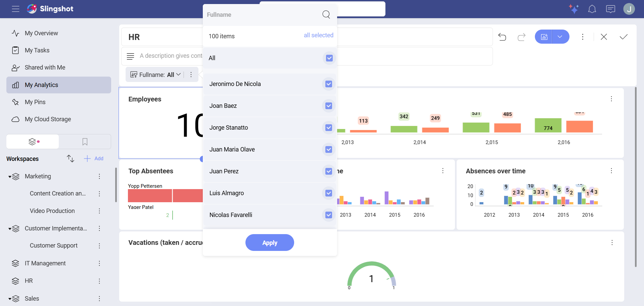This screenshot has width=644, height=306.
Task: Open Content Creation options menu
Action: coord(99,193)
